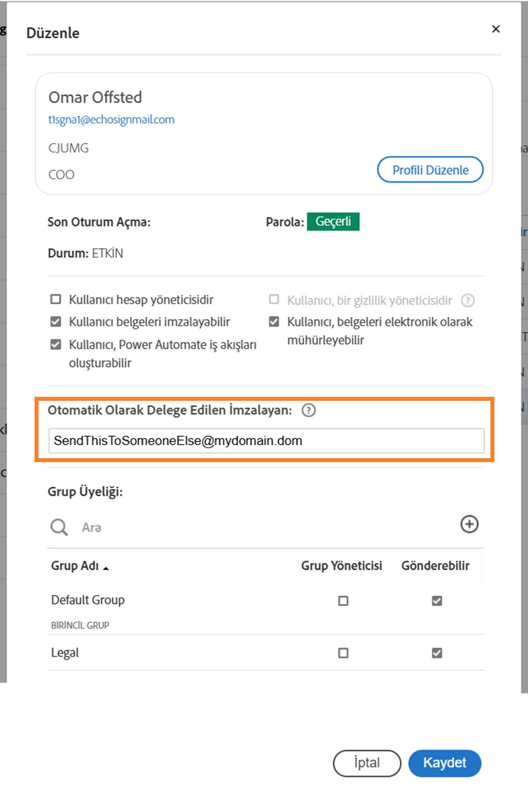Add group with the plus circle icon
This screenshot has width=528, height=812.
469,524
